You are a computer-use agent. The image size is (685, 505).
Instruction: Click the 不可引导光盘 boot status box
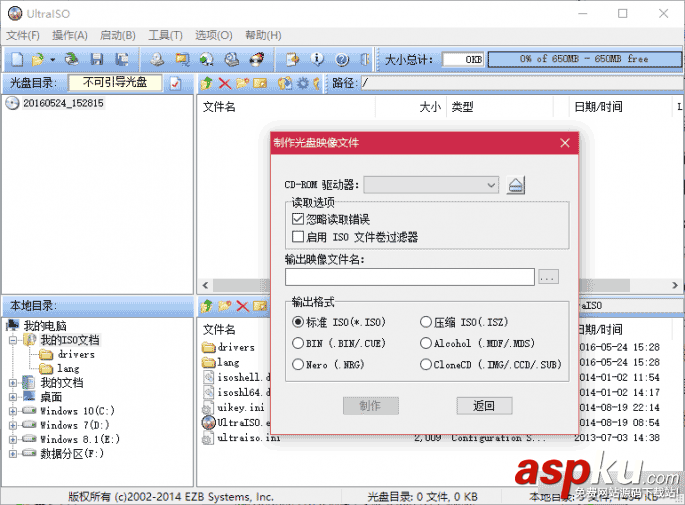[115, 82]
